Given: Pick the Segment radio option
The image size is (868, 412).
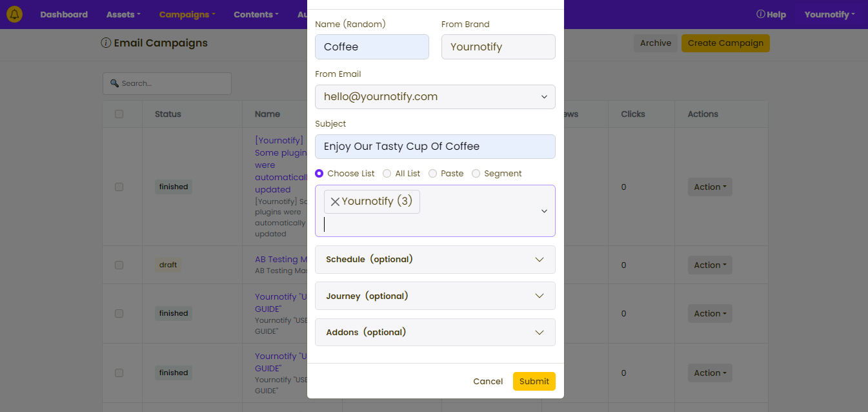Looking at the screenshot, I should (476, 174).
